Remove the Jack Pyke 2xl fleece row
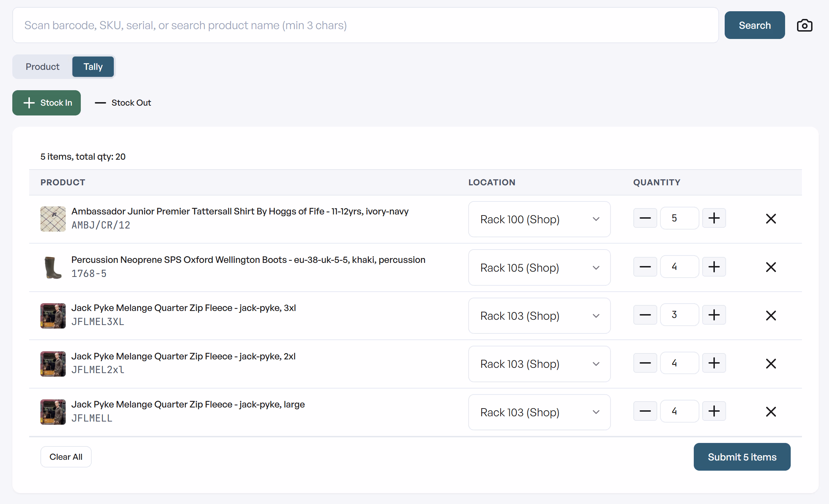The width and height of the screenshot is (829, 504). tap(771, 364)
